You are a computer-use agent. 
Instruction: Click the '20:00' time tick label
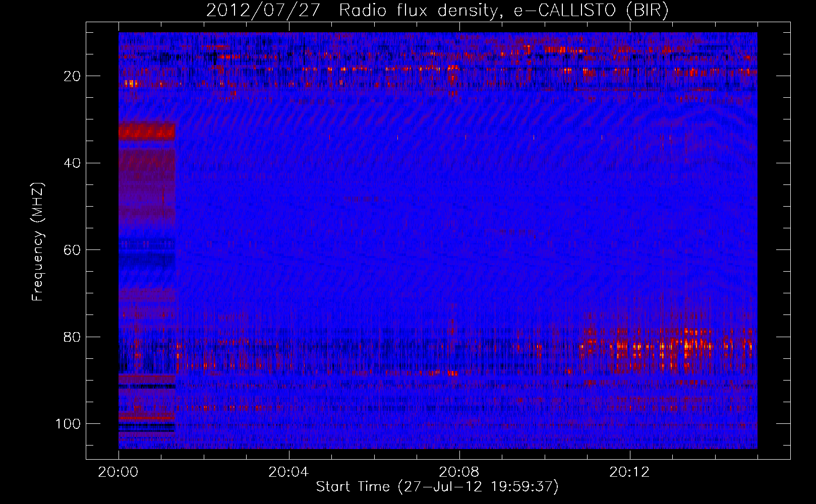point(118,472)
